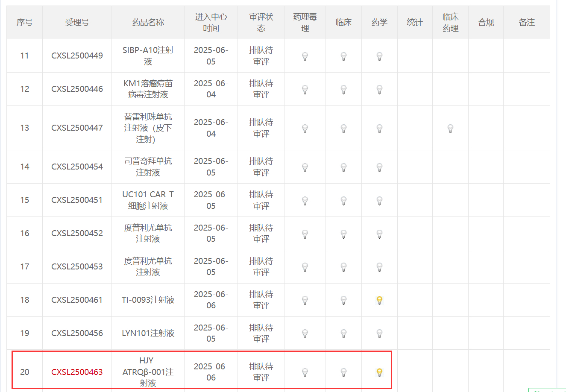The width and height of the screenshot is (566, 392).
Task: Click 临床药理 bulb icon for 替雷利珠单抗注射液
Action: pyautogui.click(x=450, y=128)
